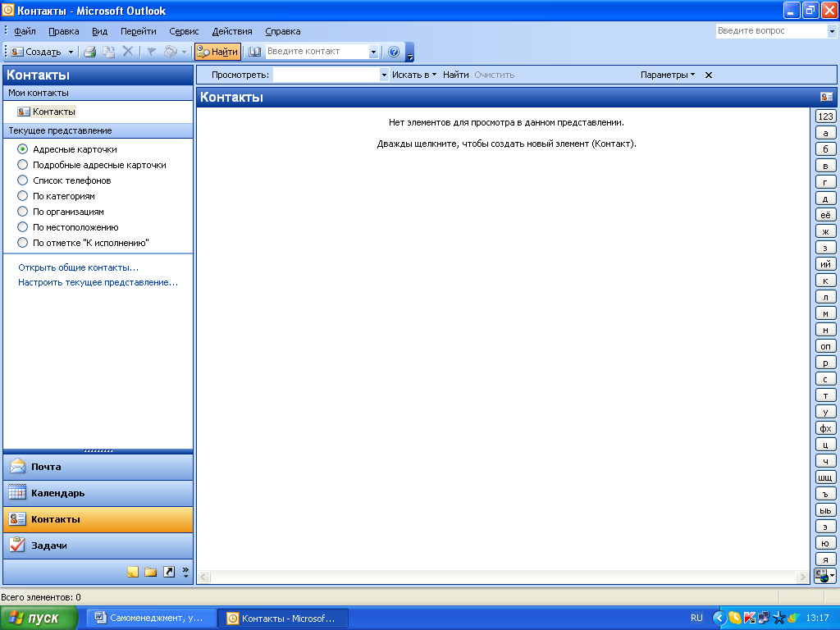840x630 pixels.
Task: Click the Delete X icon in toolbar
Action: (127, 52)
